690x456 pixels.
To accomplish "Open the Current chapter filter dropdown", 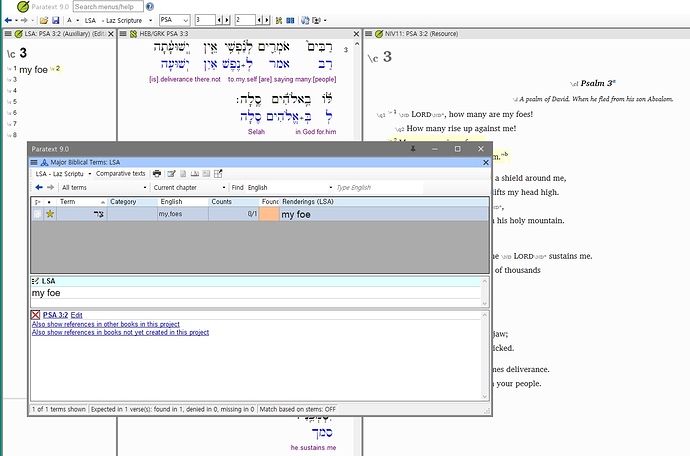I will [x=224, y=188].
